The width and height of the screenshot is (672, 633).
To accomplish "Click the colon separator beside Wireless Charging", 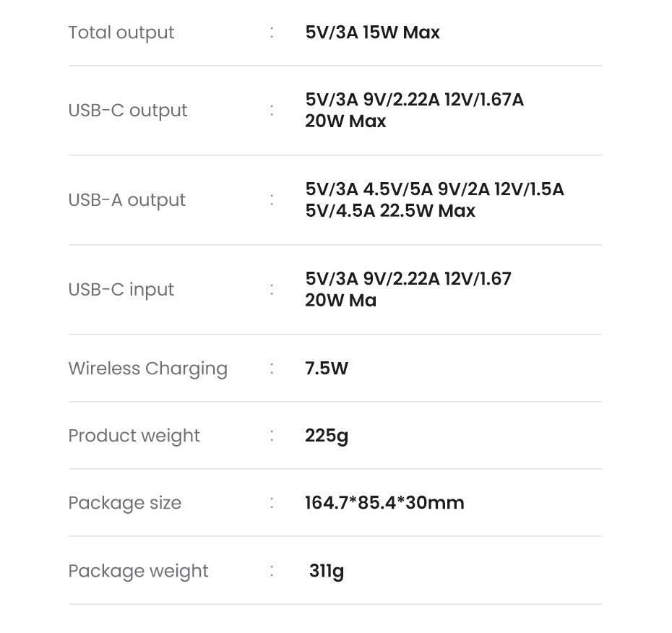I will (272, 369).
